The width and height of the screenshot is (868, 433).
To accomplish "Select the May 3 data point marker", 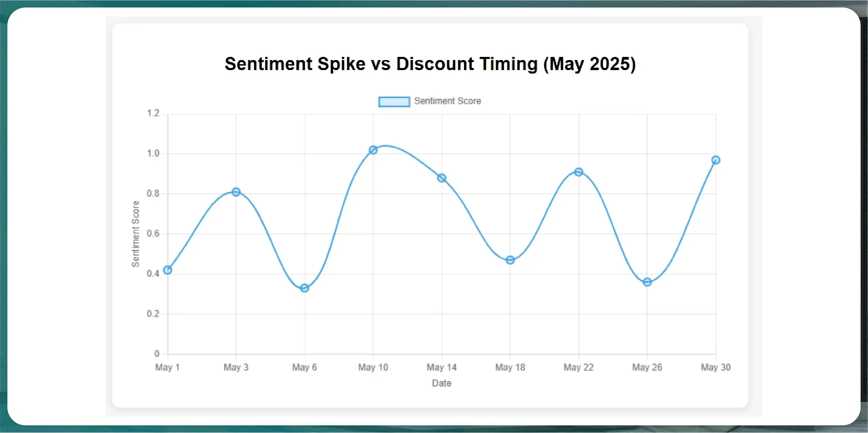I will pos(236,192).
